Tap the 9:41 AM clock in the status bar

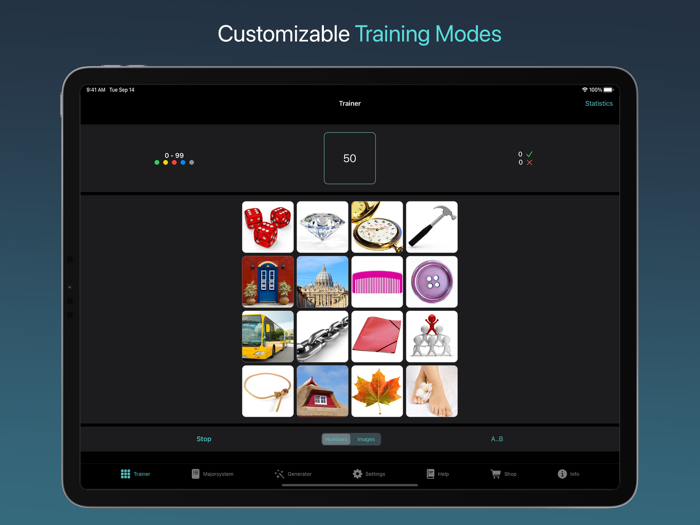[96, 90]
